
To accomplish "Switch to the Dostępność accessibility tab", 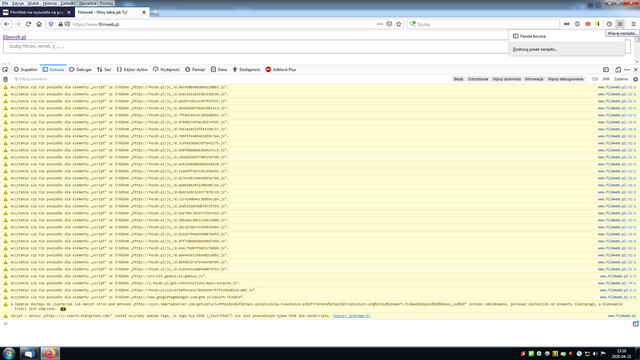I will point(246,70).
